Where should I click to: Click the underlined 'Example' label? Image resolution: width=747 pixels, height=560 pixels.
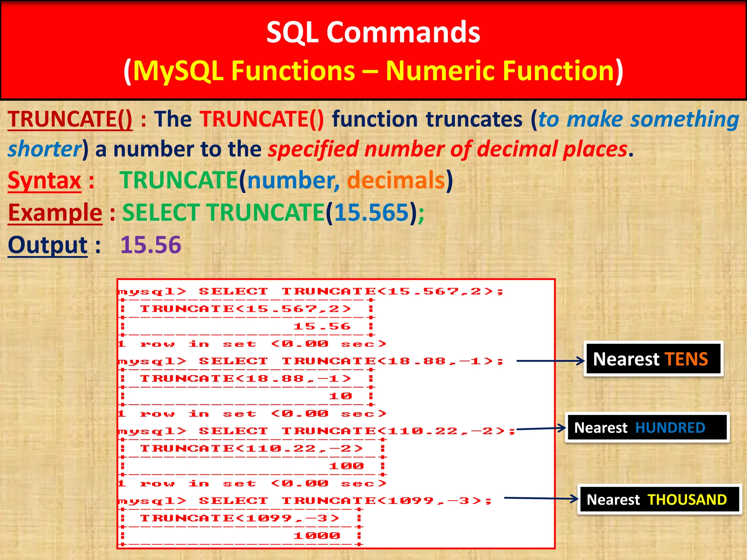55,213
